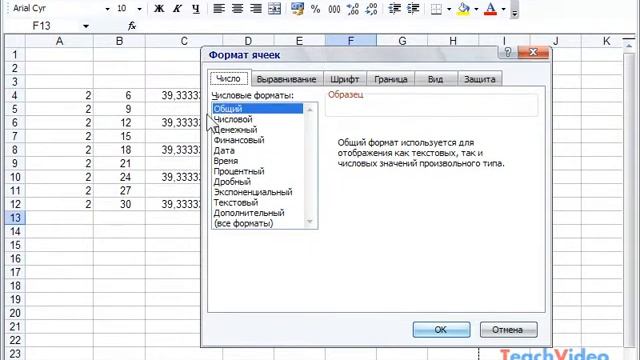
Task: Select Дополнительный number format
Action: point(258,213)
